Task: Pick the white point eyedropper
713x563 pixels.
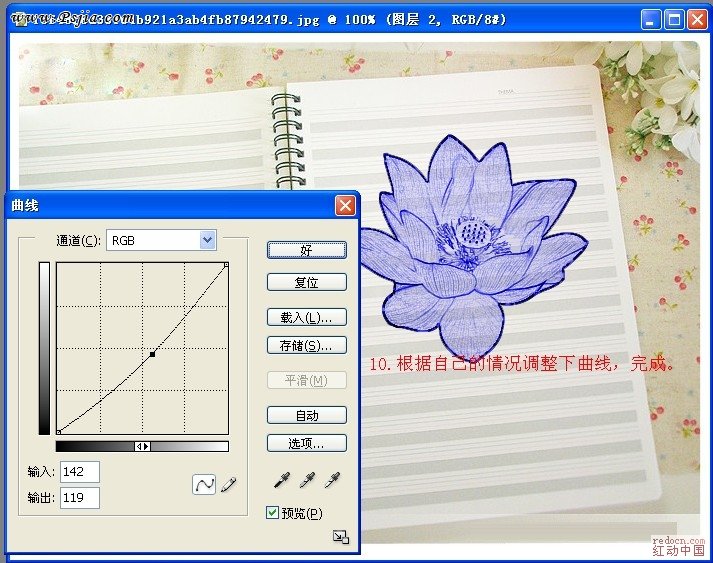Action: coord(332,480)
